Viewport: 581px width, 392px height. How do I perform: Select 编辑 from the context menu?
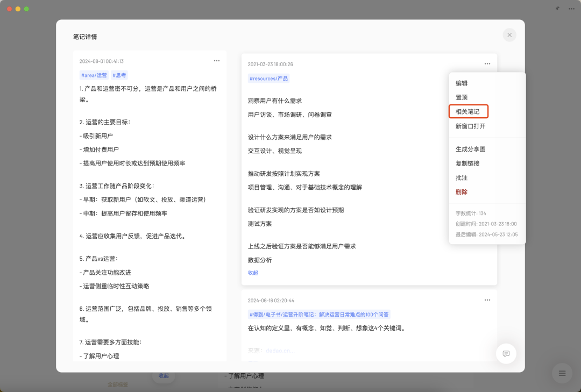point(462,83)
